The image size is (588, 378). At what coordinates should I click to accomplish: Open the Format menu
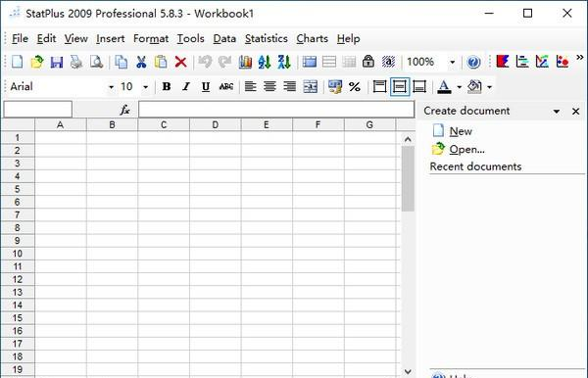(151, 38)
